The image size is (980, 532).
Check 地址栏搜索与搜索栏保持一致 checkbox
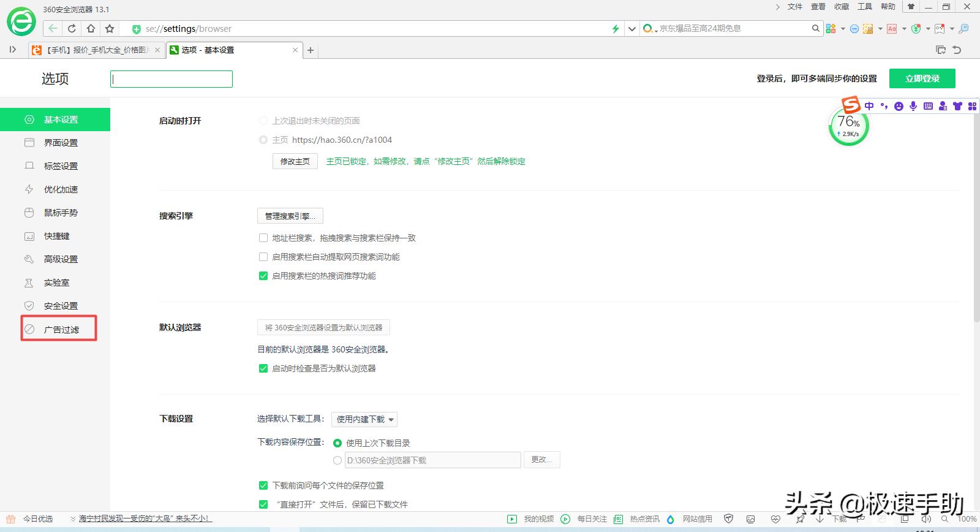pyautogui.click(x=263, y=238)
